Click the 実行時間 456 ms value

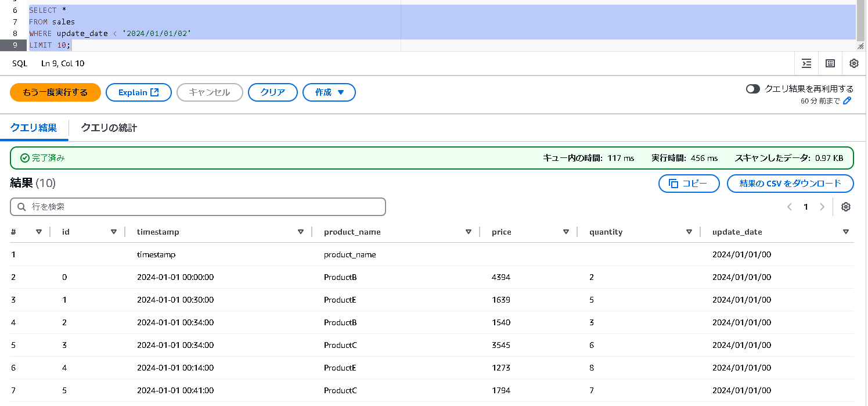pos(704,158)
